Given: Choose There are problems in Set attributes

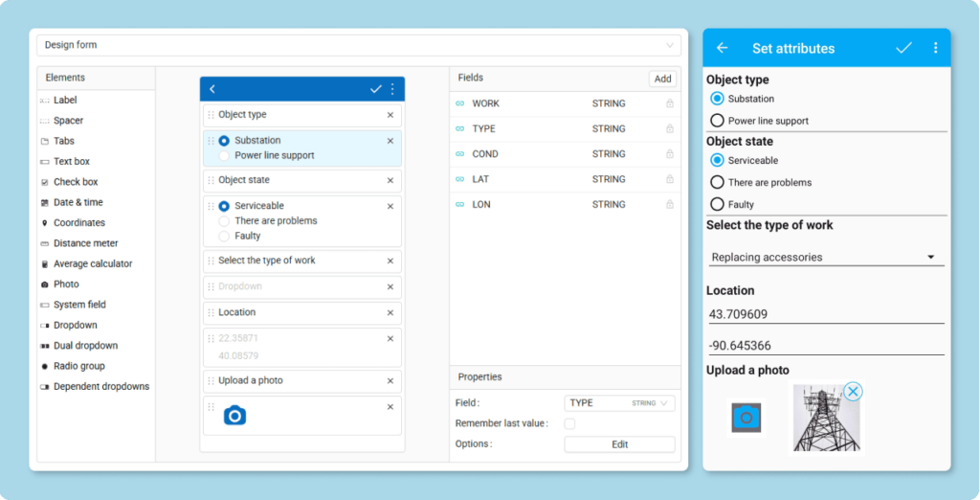Looking at the screenshot, I should 718,183.
